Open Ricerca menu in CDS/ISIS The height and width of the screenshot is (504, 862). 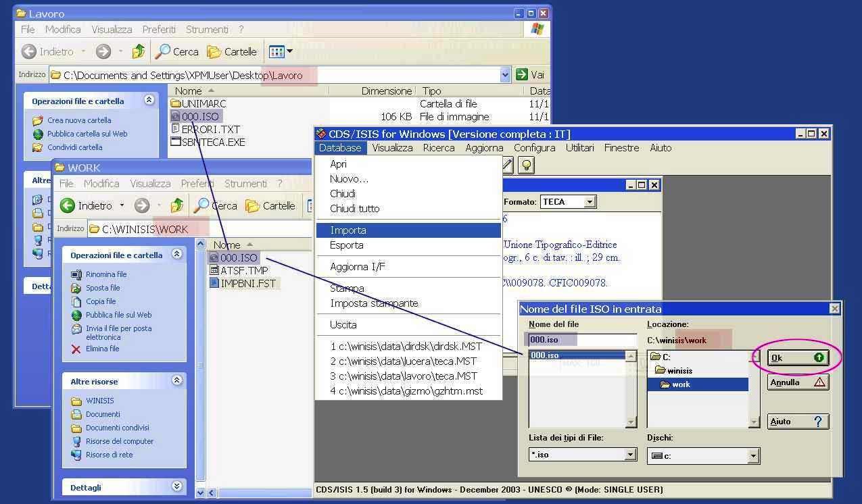(x=439, y=148)
